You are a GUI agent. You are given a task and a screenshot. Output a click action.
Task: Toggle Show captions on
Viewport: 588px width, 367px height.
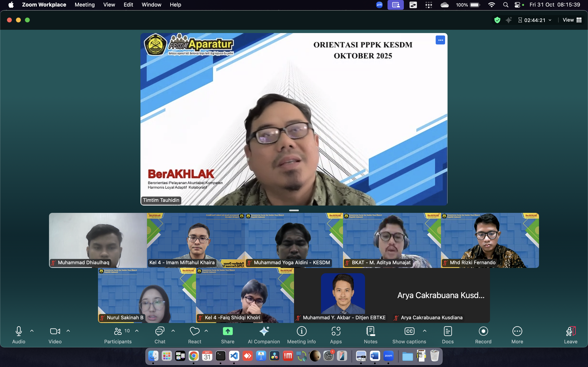[409, 332]
